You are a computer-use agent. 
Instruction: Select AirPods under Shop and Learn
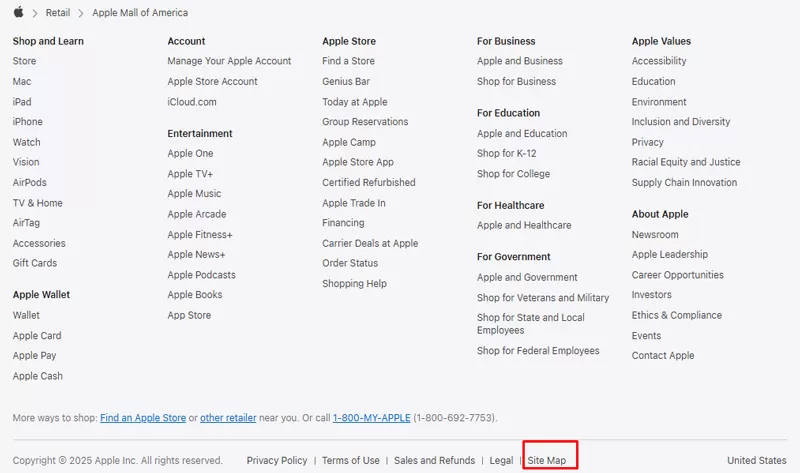(29, 183)
